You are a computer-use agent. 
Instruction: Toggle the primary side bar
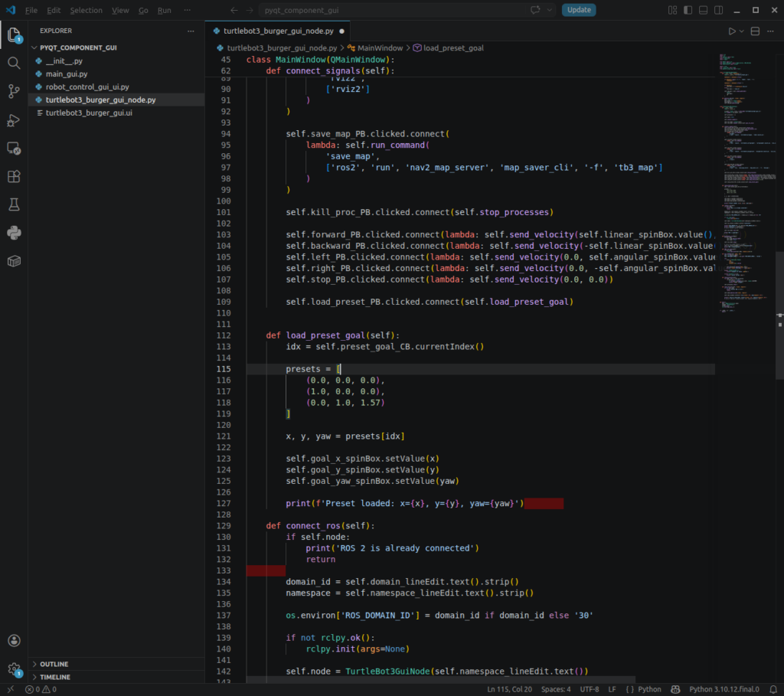coord(688,10)
